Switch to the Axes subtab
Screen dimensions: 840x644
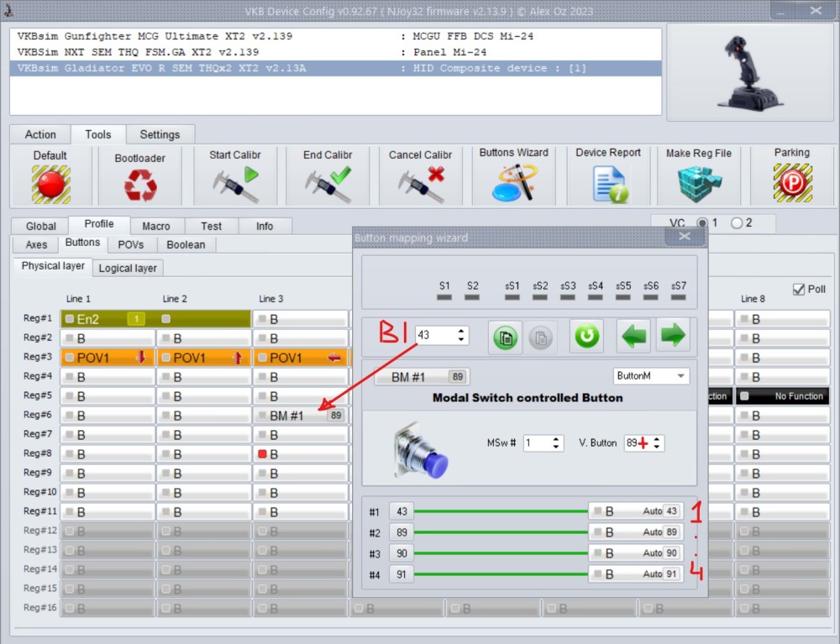click(36, 244)
